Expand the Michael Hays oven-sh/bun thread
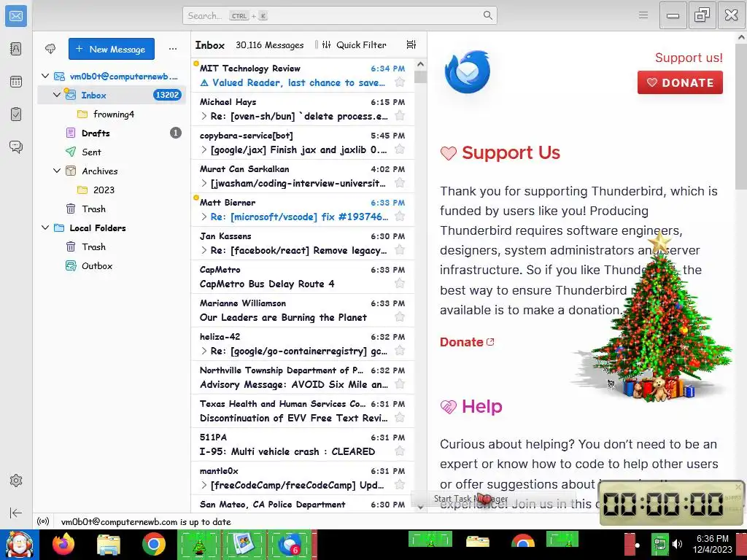The height and width of the screenshot is (560, 747). pos(204,116)
